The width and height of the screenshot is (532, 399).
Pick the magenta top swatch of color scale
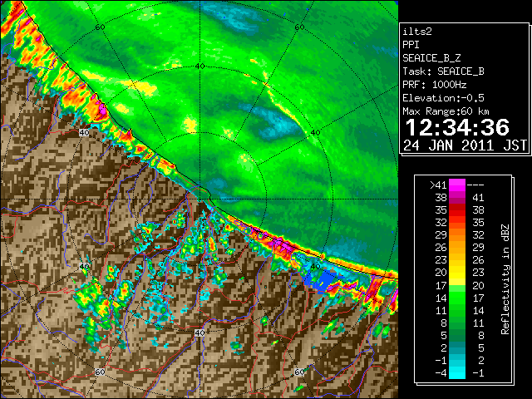pyautogui.click(x=457, y=185)
